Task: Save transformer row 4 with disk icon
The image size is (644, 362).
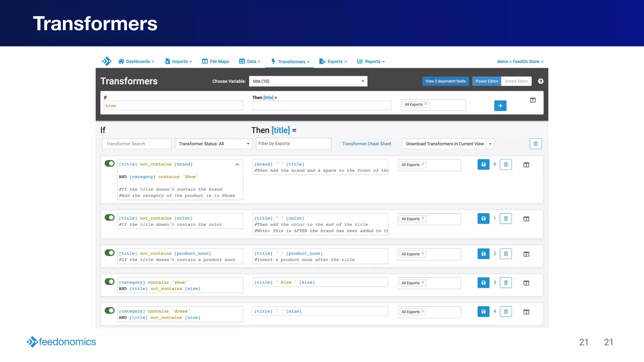Action: tap(483, 312)
